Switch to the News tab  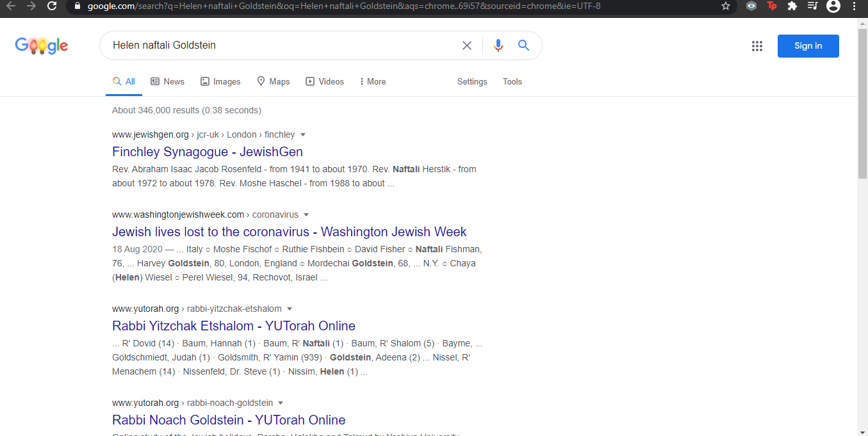pyautogui.click(x=167, y=82)
